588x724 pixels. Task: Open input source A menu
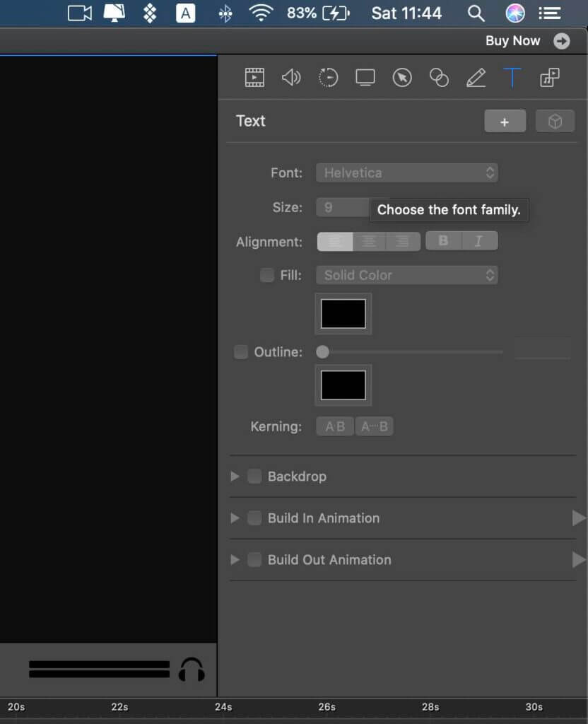[186, 13]
